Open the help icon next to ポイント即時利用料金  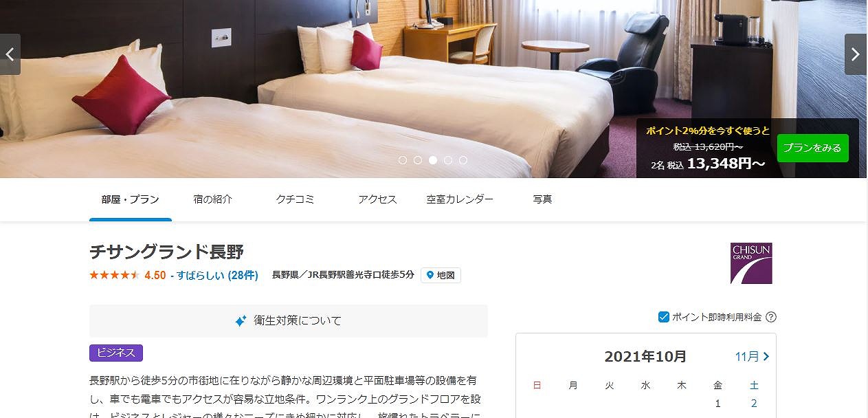pyautogui.click(x=771, y=317)
